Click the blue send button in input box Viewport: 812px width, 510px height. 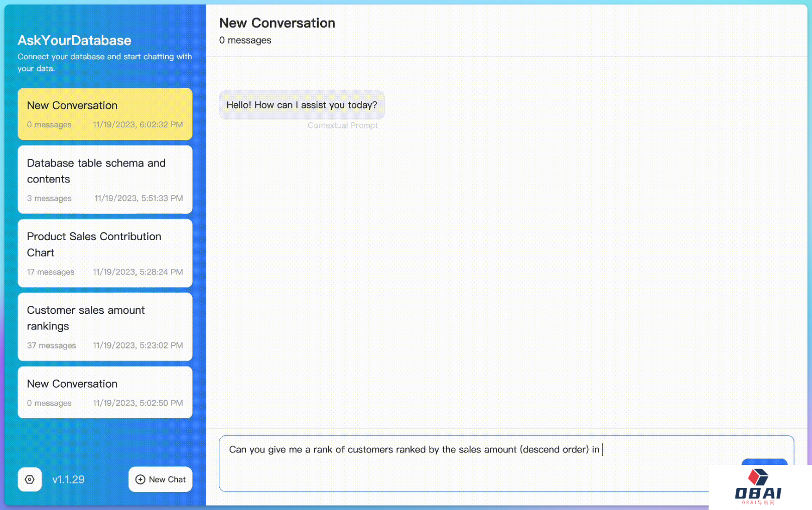coord(764,462)
